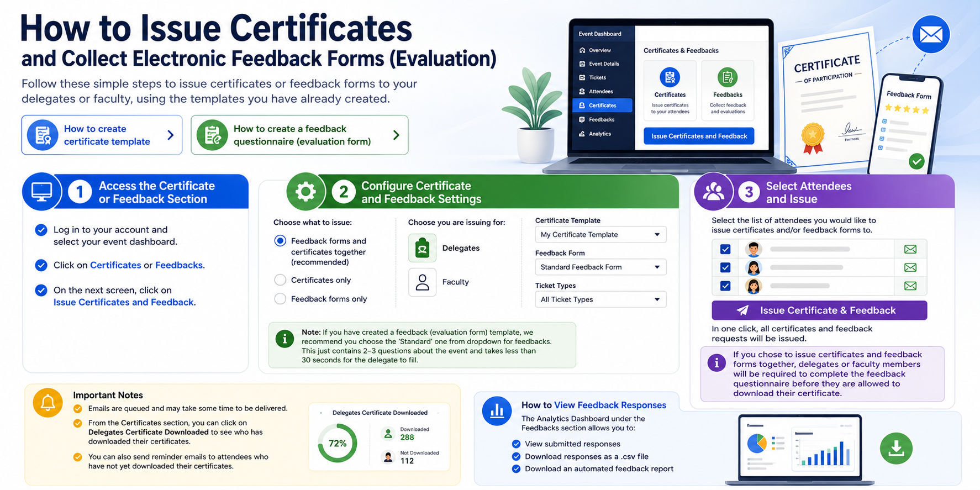This screenshot has height=490, width=980.
Task: Select the highlighted Certificates sidebar item
Action: tap(602, 106)
